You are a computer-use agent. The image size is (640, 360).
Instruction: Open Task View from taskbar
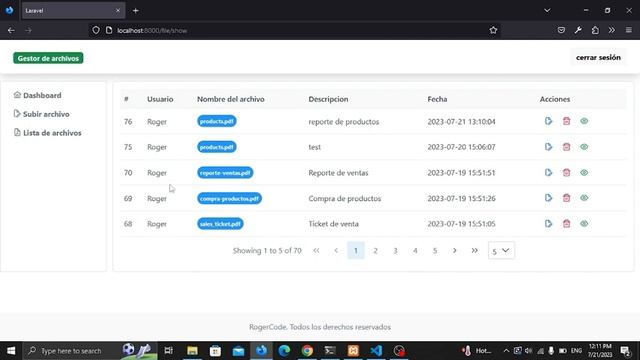(169, 351)
